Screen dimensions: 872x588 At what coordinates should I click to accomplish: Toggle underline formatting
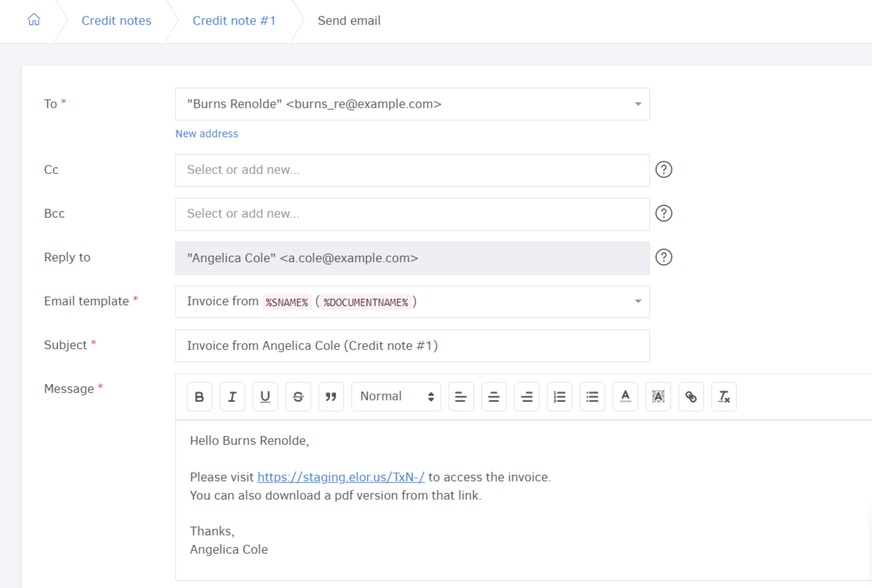(265, 397)
